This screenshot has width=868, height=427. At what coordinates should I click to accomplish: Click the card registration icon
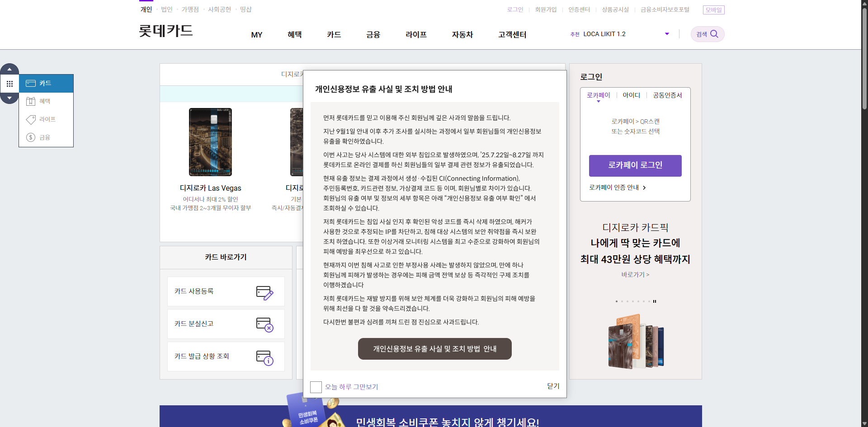point(264,293)
